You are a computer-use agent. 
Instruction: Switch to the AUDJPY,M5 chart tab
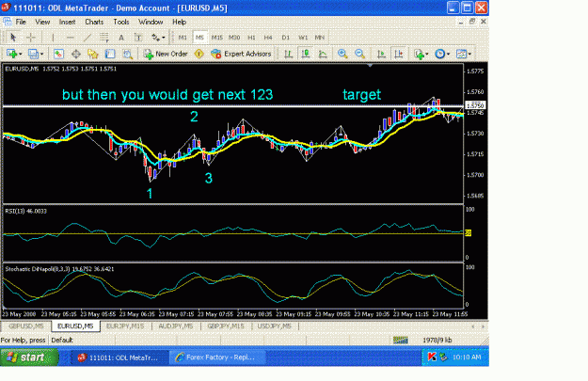tap(176, 326)
